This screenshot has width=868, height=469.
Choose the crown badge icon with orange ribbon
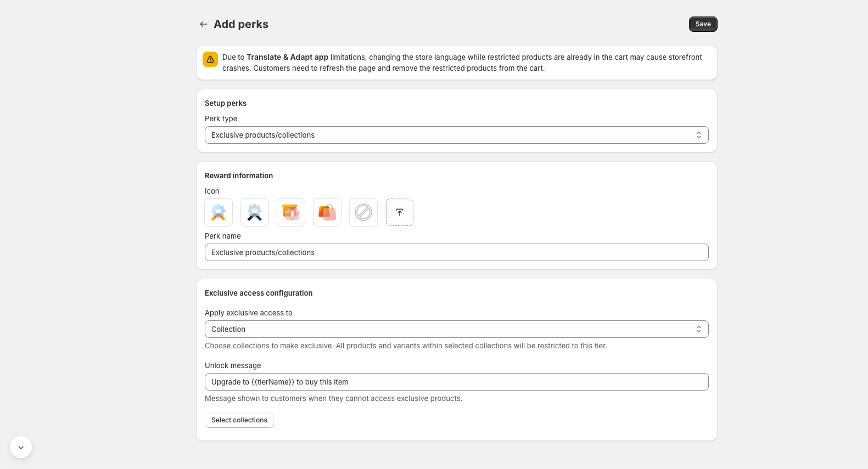click(x=219, y=212)
